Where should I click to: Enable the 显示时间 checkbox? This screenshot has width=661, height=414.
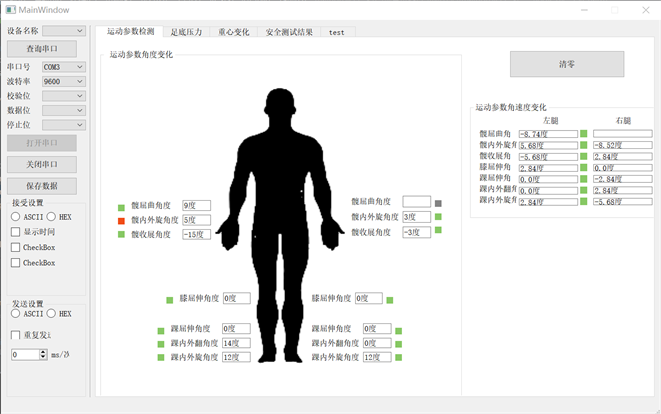pos(15,232)
